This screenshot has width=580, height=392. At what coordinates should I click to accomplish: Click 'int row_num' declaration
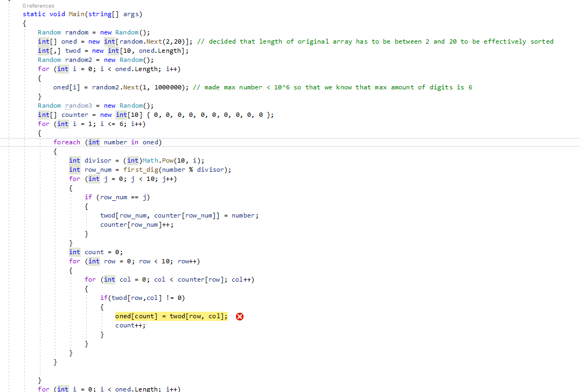[x=90, y=170]
